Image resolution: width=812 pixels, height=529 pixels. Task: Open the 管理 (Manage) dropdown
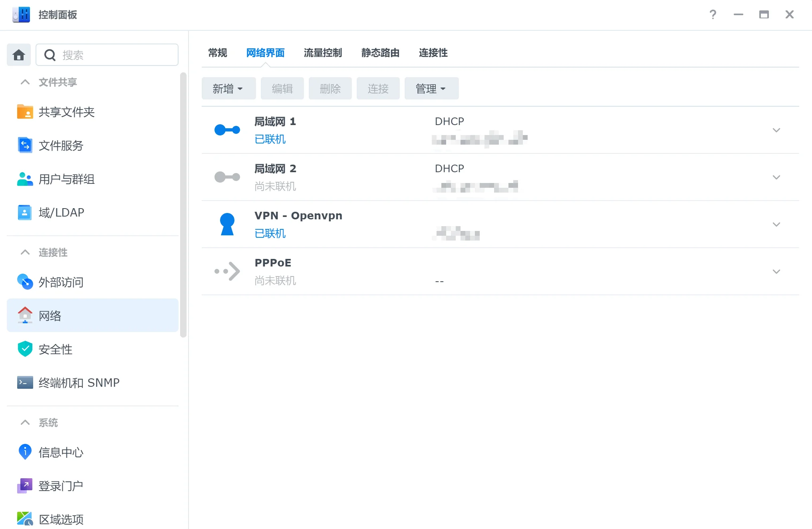[431, 89]
